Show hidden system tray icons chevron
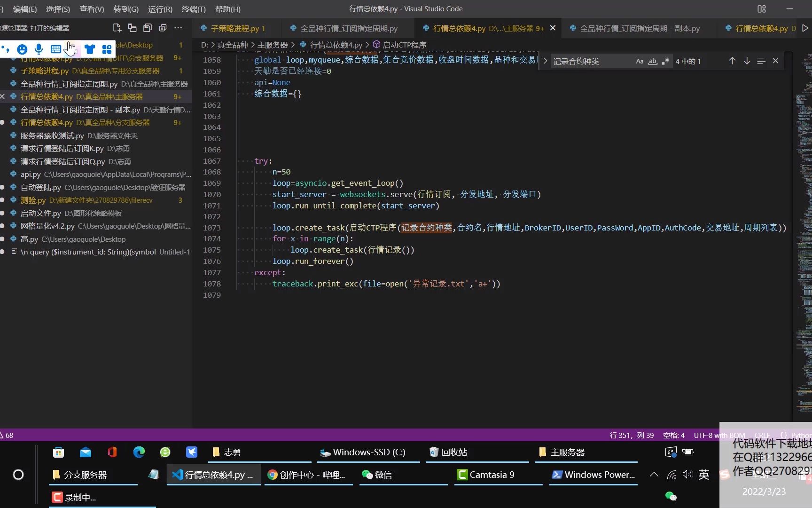 (x=654, y=475)
